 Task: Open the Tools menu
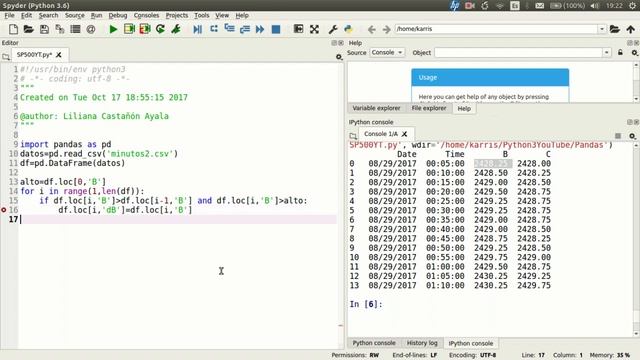tap(202, 15)
